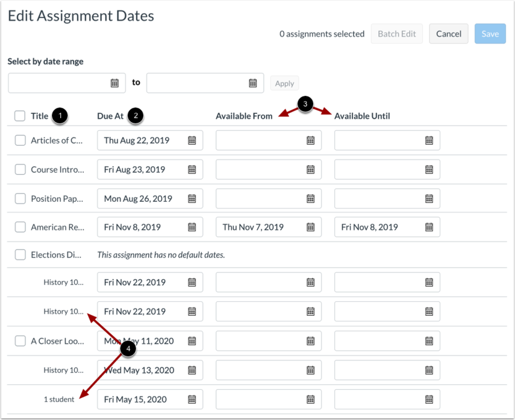Toggle the select-all Title checkbox
The height and width of the screenshot is (420, 515).
pos(20,116)
